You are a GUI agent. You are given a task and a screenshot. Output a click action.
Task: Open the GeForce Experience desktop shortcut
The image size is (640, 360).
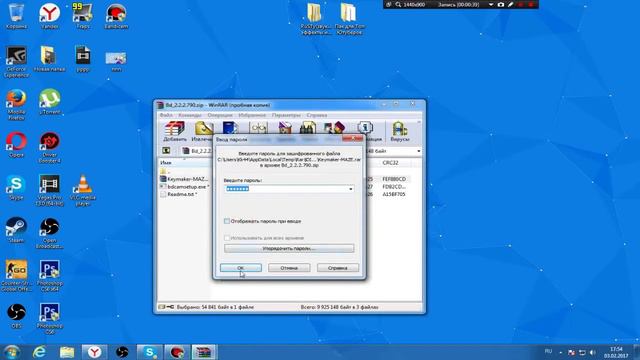(16, 61)
